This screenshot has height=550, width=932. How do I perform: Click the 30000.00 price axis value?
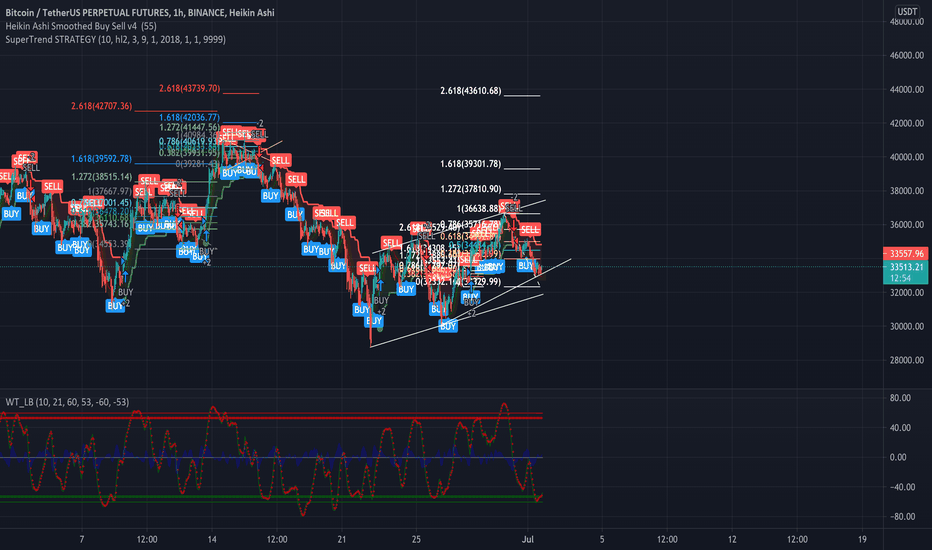click(906, 326)
